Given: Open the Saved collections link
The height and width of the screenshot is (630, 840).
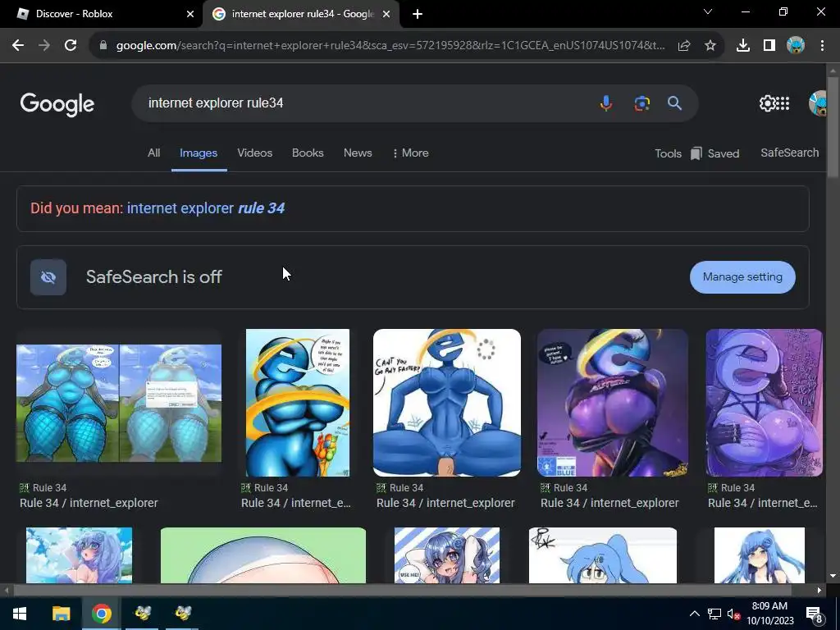Looking at the screenshot, I should [x=715, y=153].
